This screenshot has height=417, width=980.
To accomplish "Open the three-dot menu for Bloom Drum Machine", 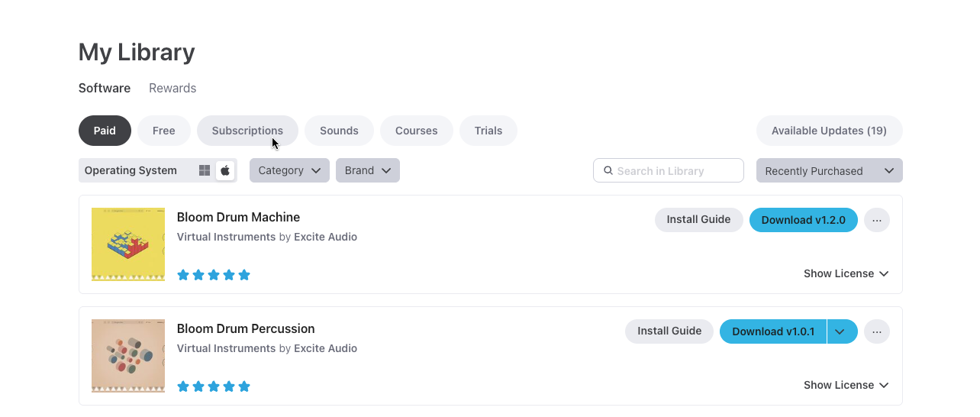I will (x=877, y=220).
